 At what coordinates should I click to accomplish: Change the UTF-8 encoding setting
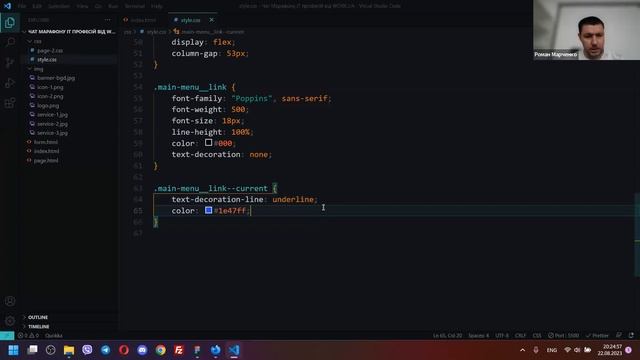[x=502, y=336]
